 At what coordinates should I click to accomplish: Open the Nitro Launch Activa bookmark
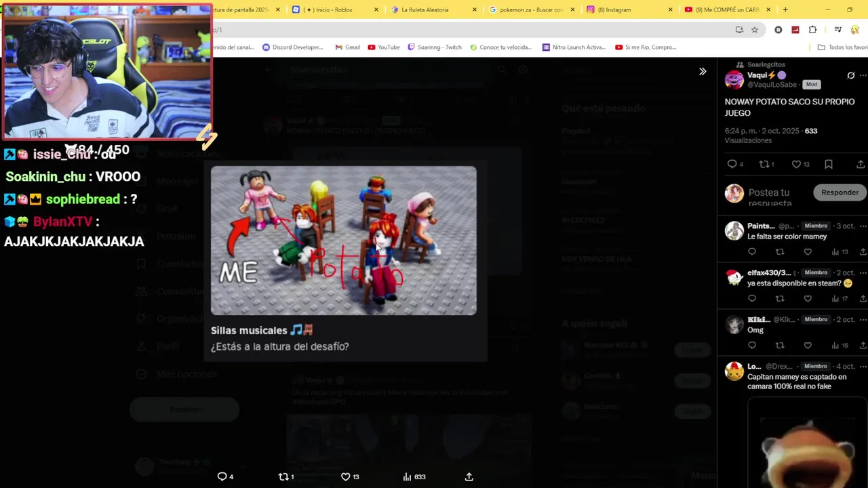574,47
